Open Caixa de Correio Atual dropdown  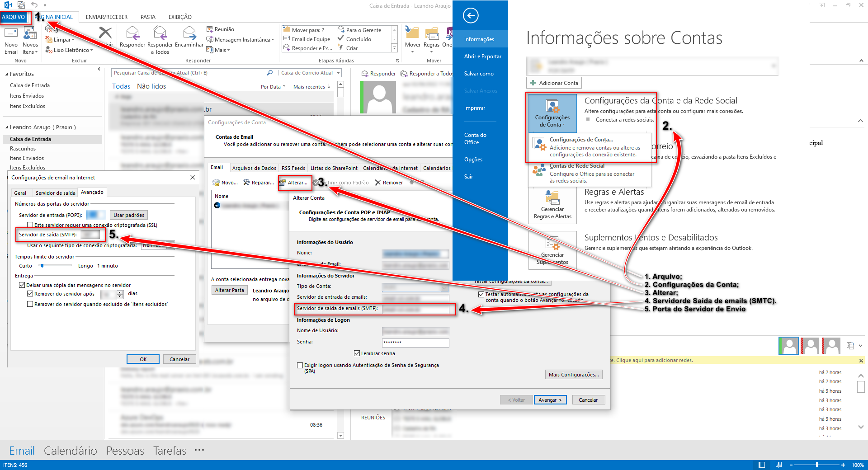[x=337, y=73]
